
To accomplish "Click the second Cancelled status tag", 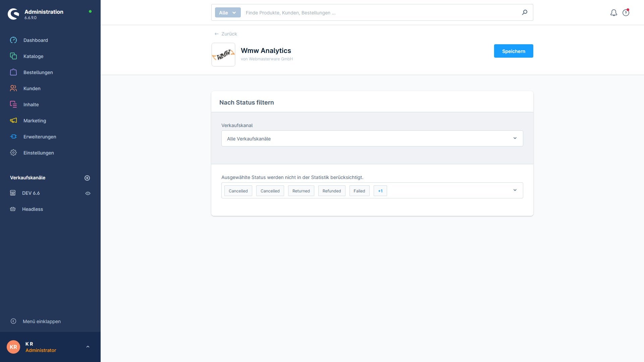I will tap(270, 191).
